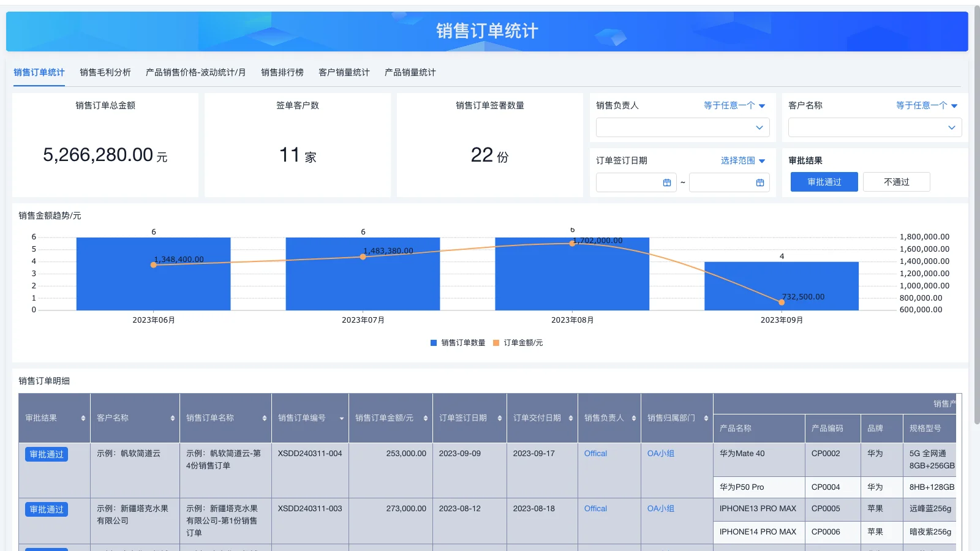Open the 选择范围 date range selector
The height and width of the screenshot is (551, 980).
(x=742, y=160)
